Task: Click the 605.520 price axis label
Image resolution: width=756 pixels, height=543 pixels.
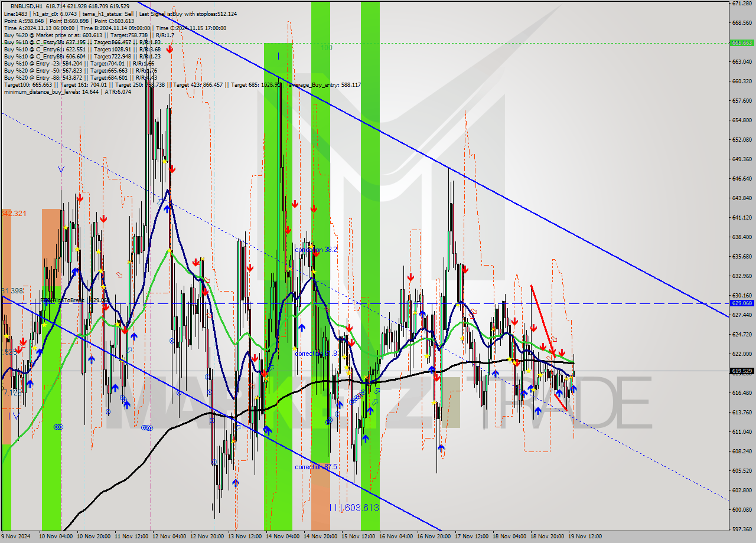Action: pos(741,471)
